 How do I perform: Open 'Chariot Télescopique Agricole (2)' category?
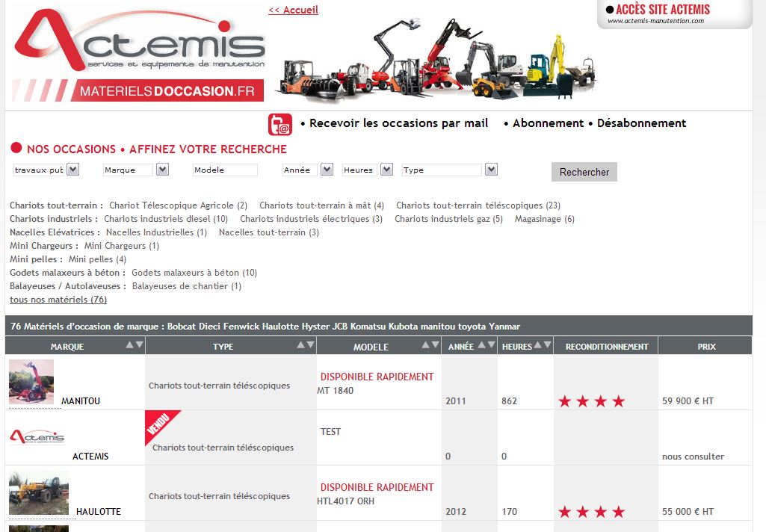pyautogui.click(x=179, y=205)
